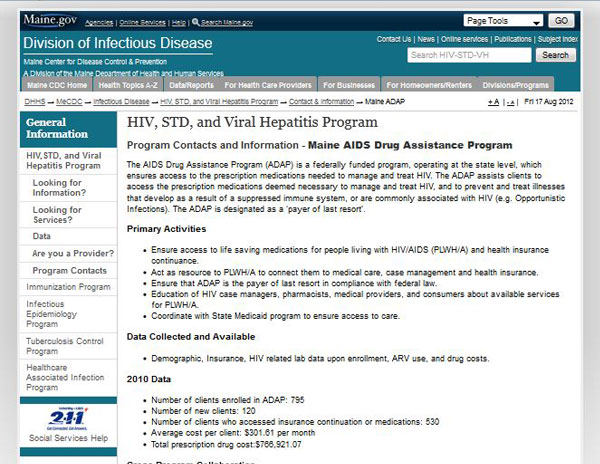Viewport: 600px width, 464px height.
Task: Open the Online Services link in top bar
Action: pos(142,23)
